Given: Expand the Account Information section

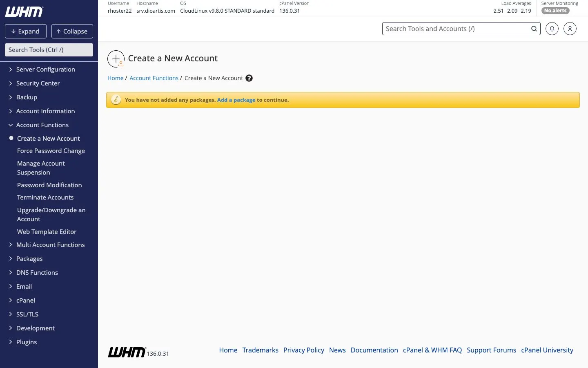Looking at the screenshot, I should (x=46, y=111).
